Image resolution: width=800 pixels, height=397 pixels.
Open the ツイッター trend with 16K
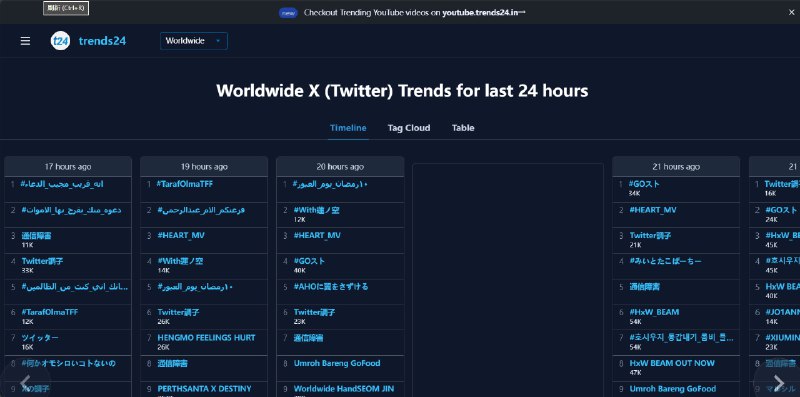click(40, 337)
